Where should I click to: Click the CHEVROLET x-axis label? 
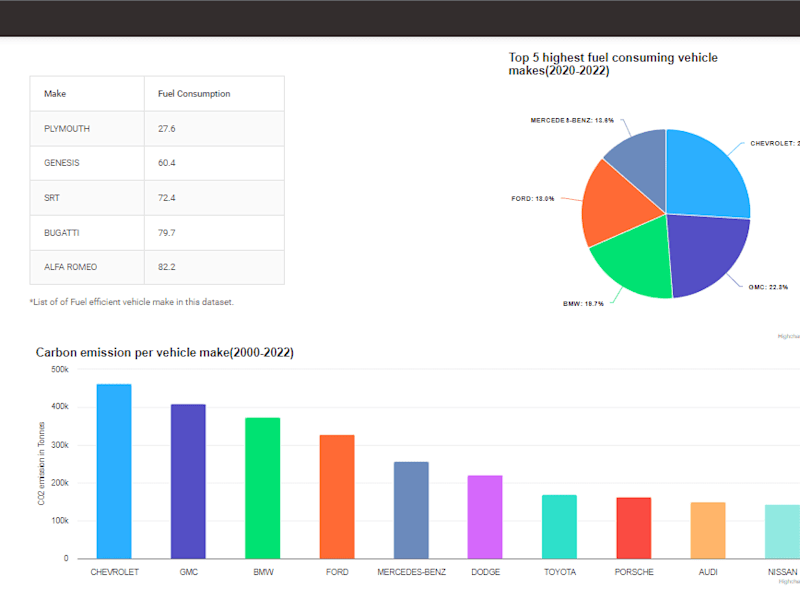pos(114,572)
